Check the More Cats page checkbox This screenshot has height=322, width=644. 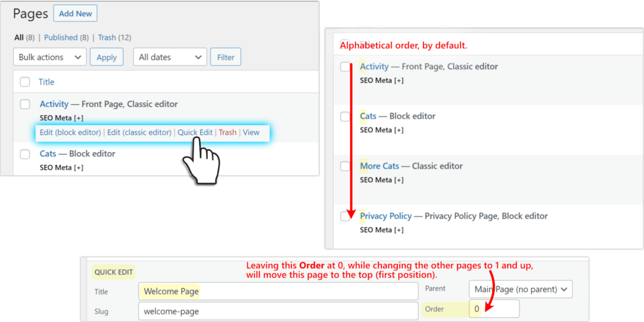pyautogui.click(x=345, y=166)
